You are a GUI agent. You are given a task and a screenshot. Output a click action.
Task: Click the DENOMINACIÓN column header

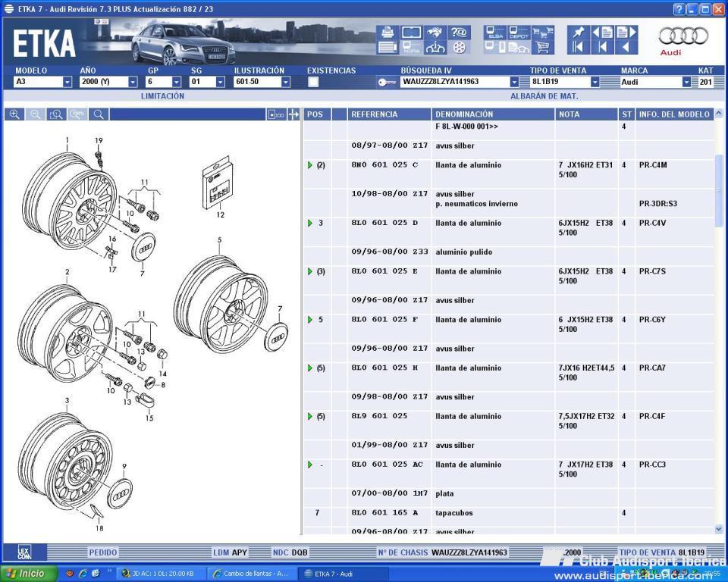point(493,114)
